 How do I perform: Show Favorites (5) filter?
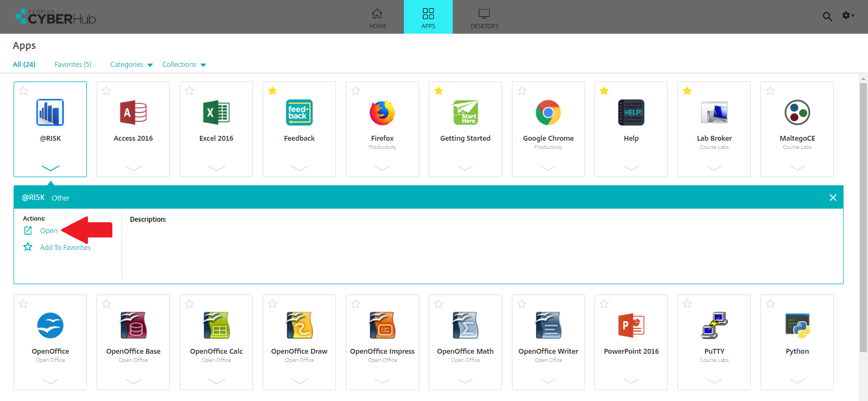point(73,64)
